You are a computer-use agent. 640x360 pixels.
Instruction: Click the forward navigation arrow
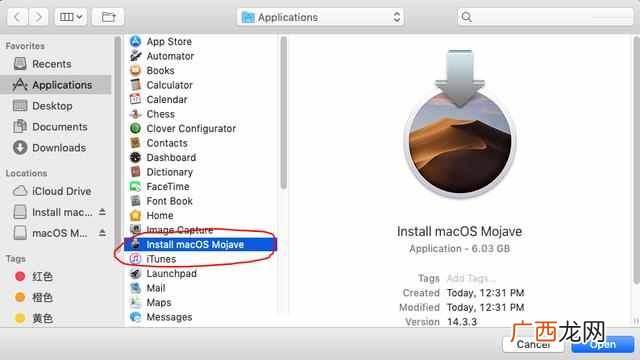point(38,17)
